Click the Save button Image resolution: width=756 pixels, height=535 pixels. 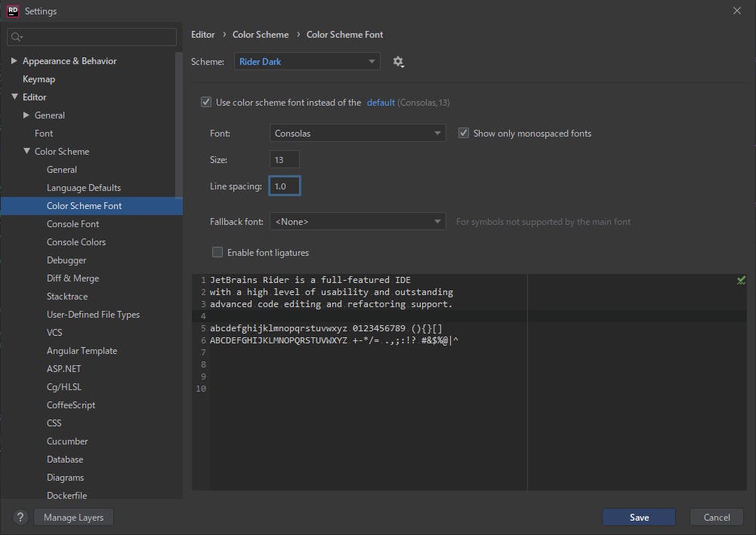pyautogui.click(x=639, y=517)
